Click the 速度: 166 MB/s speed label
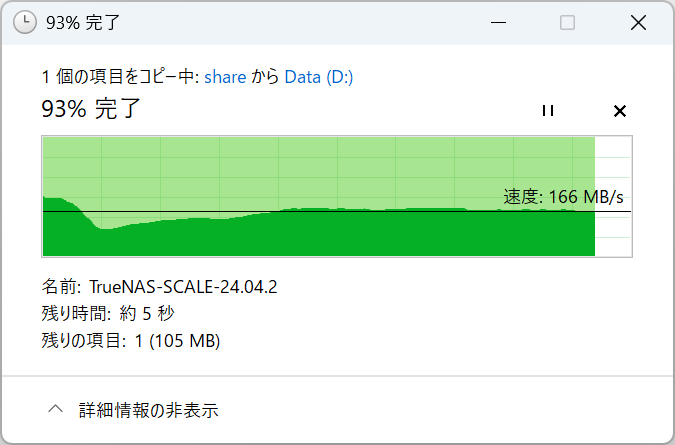Screen dimensions: 675x445 [563, 197]
